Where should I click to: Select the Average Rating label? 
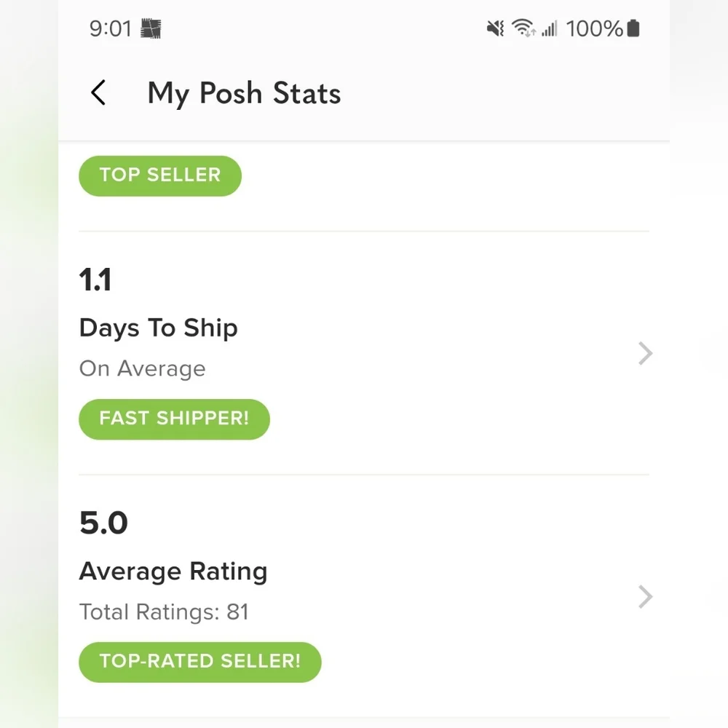click(x=173, y=571)
